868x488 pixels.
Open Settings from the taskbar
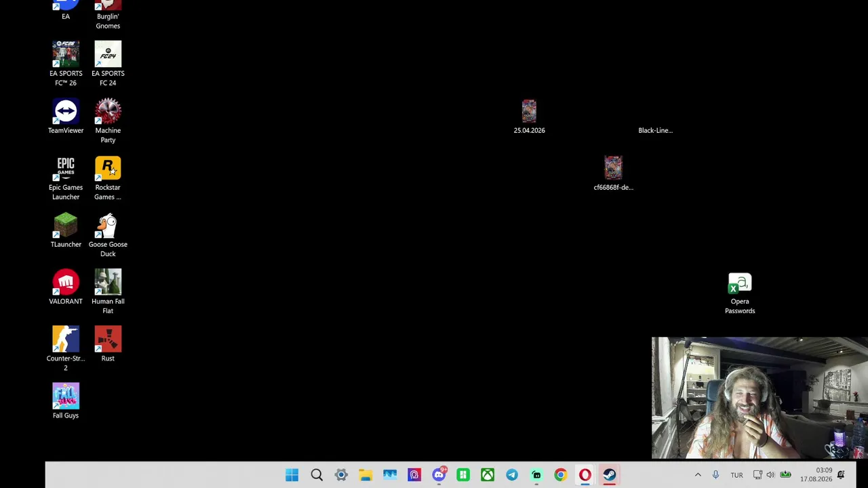[x=341, y=475]
